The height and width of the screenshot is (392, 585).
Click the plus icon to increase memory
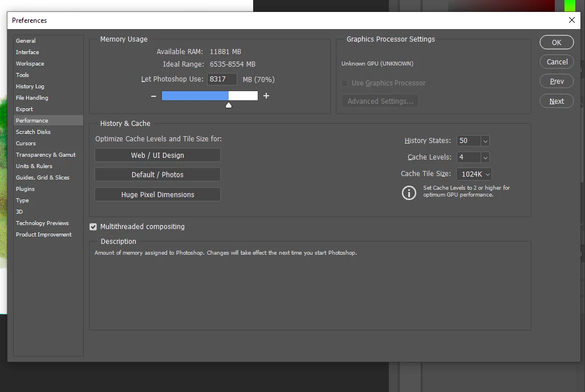tap(266, 96)
